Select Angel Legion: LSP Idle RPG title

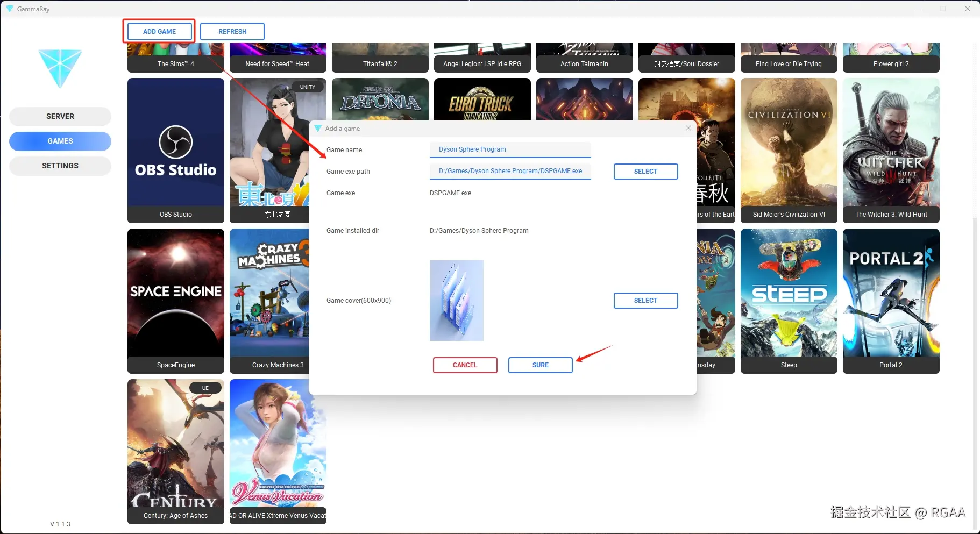click(x=482, y=64)
